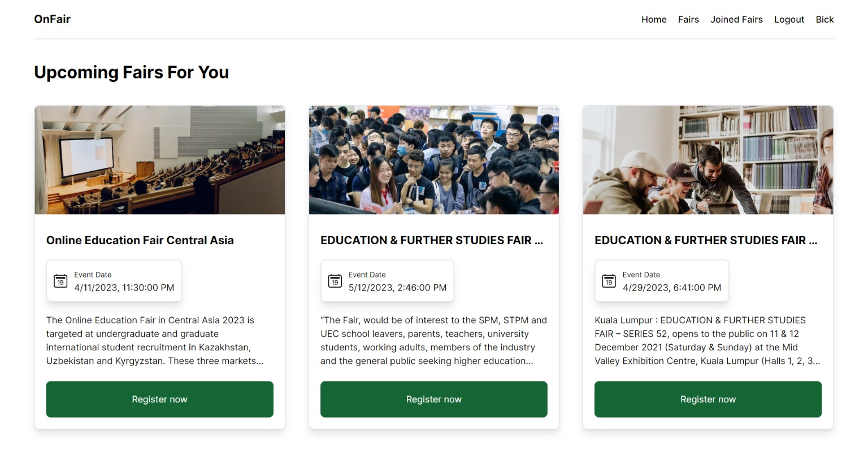Viewport: 868px width, 452px height.
Task: Click calendar icon beside 5/12/2023 event date
Action: pos(335,281)
